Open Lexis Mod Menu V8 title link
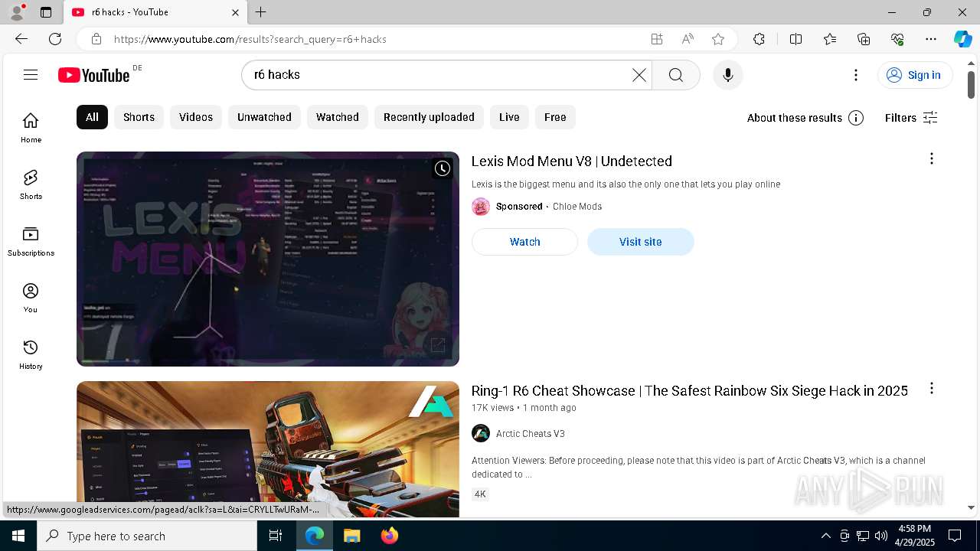 pos(572,161)
